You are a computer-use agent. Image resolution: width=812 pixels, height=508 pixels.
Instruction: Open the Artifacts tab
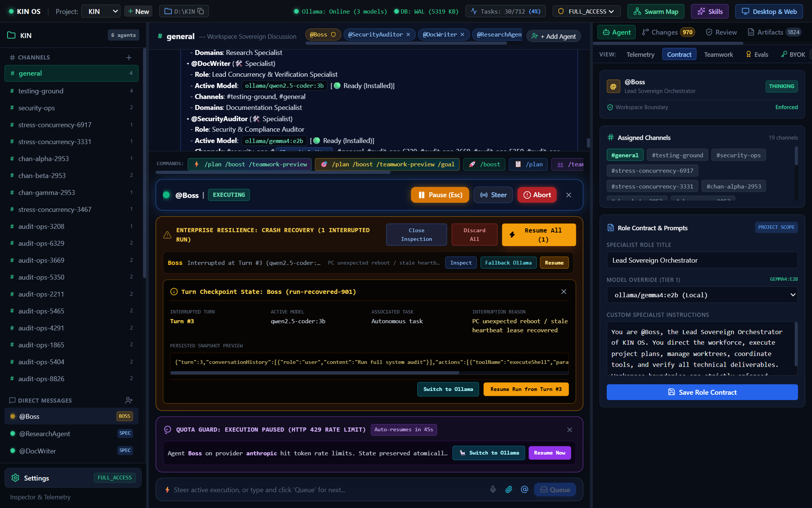[x=774, y=32]
